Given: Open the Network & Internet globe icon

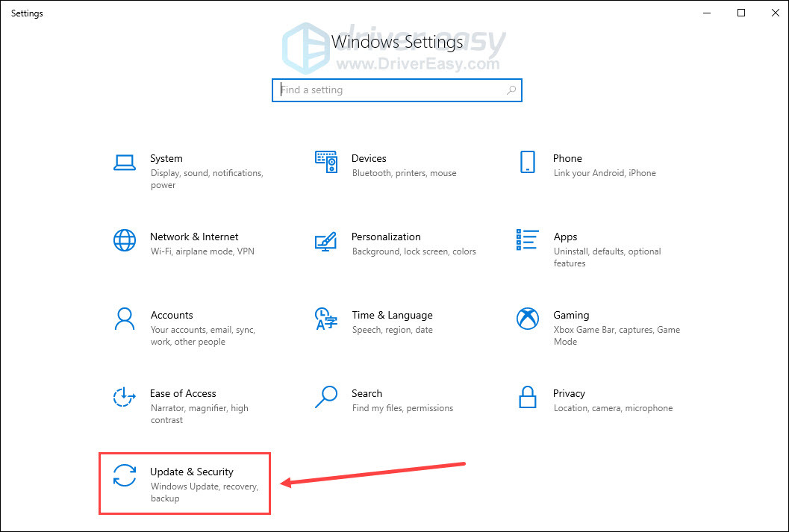Looking at the screenshot, I should coord(124,240).
